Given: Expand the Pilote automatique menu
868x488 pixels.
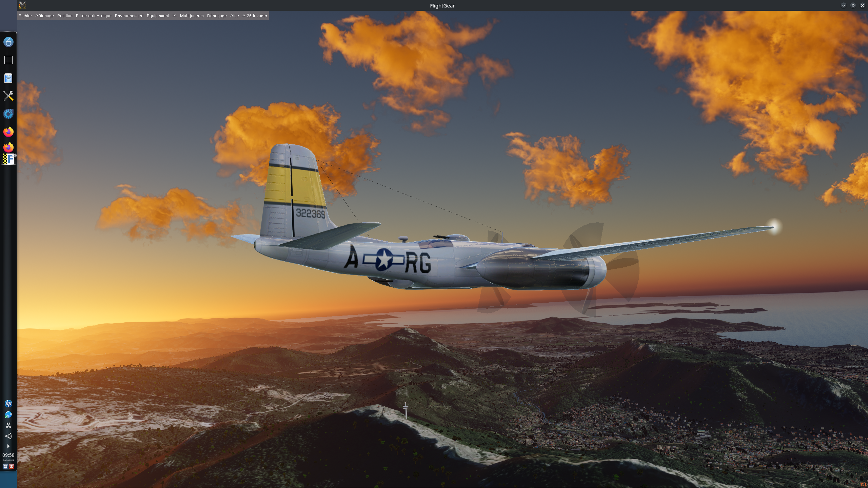Looking at the screenshot, I should pos(94,16).
